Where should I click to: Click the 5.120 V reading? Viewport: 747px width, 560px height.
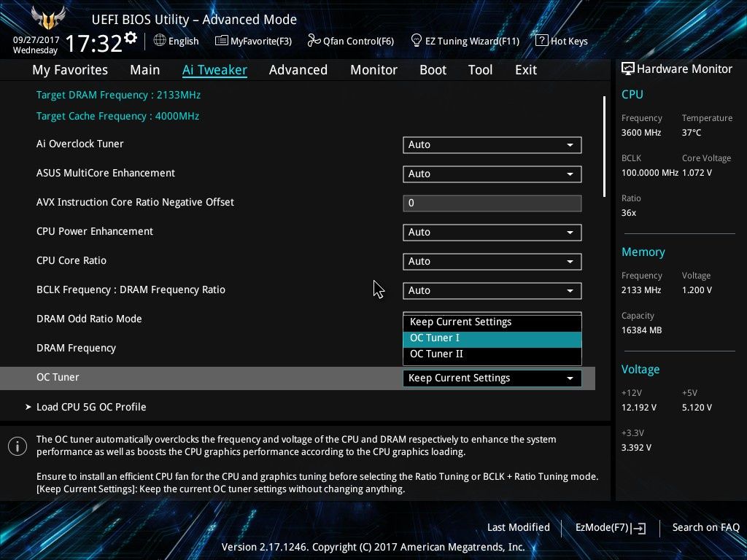(697, 408)
